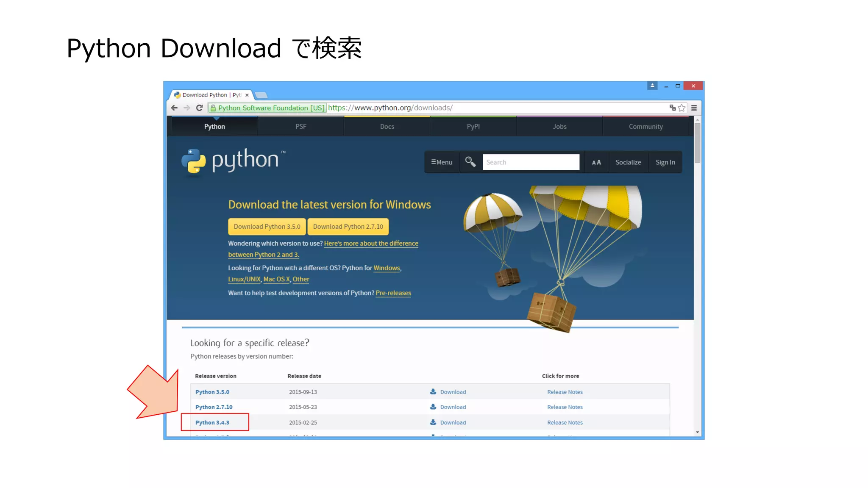Click Download link in Python 3.5.0 row

click(453, 392)
